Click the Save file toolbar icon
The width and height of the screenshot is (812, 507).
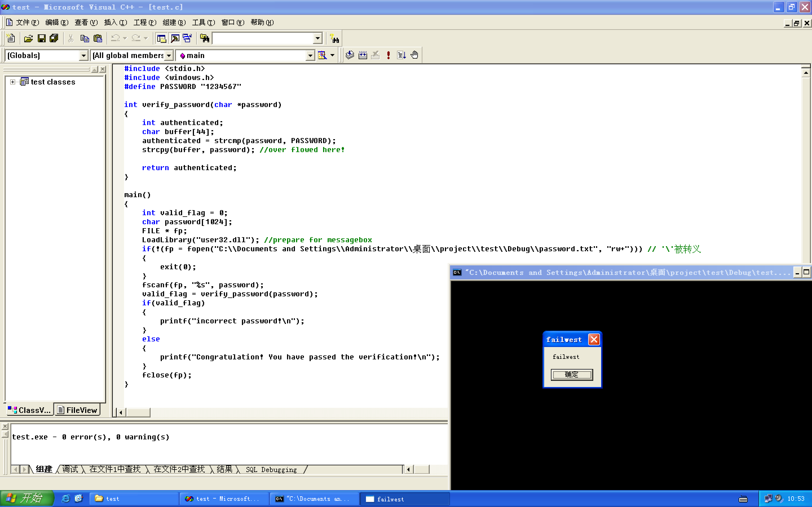click(41, 39)
